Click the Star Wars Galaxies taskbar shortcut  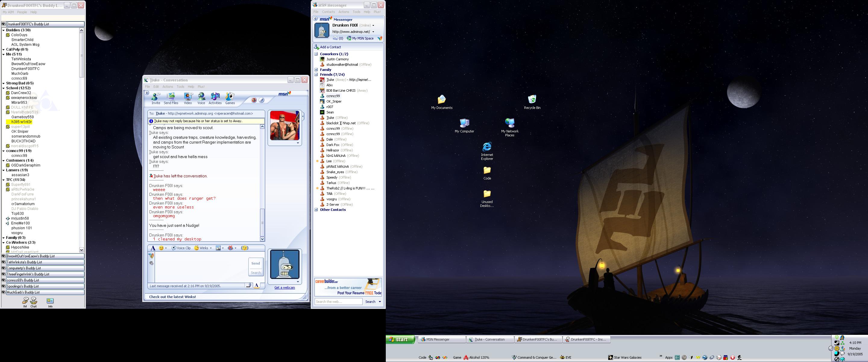(624, 357)
